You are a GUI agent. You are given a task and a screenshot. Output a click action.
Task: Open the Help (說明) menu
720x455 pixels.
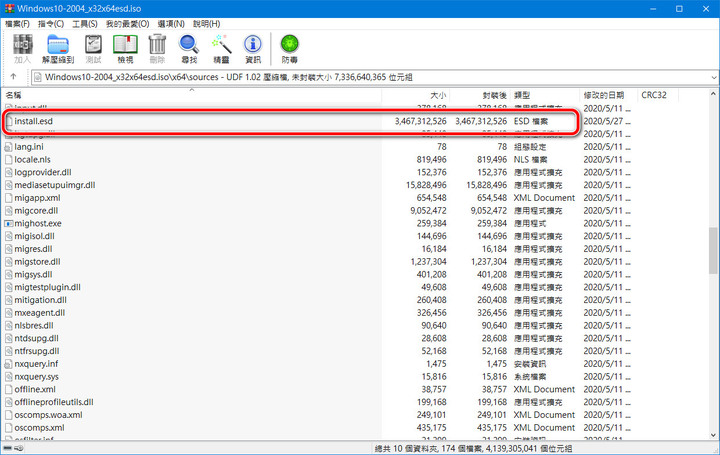pyautogui.click(x=206, y=23)
